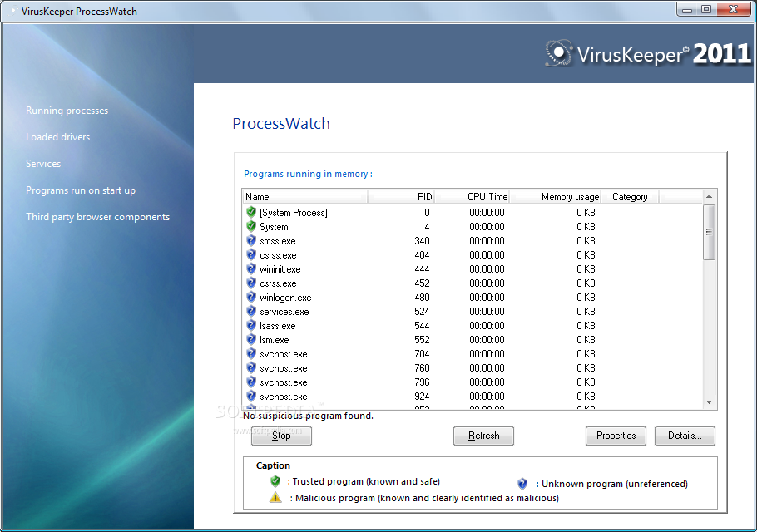Stop the selected process with Stop button

coord(281,436)
